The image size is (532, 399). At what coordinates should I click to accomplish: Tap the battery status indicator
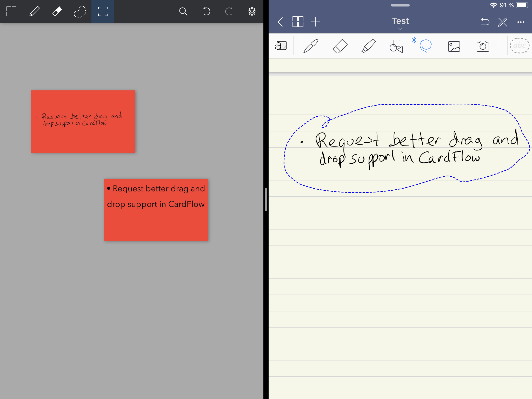pos(522,5)
